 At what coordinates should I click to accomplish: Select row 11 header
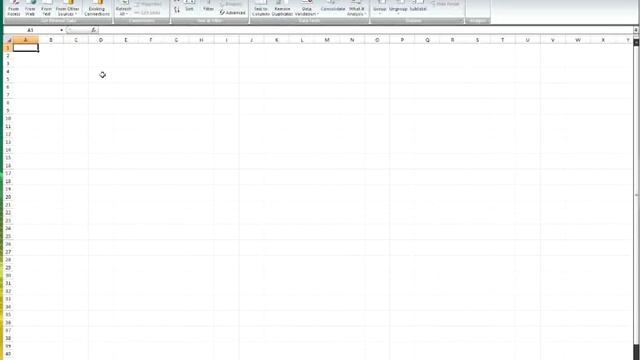pos(8,126)
